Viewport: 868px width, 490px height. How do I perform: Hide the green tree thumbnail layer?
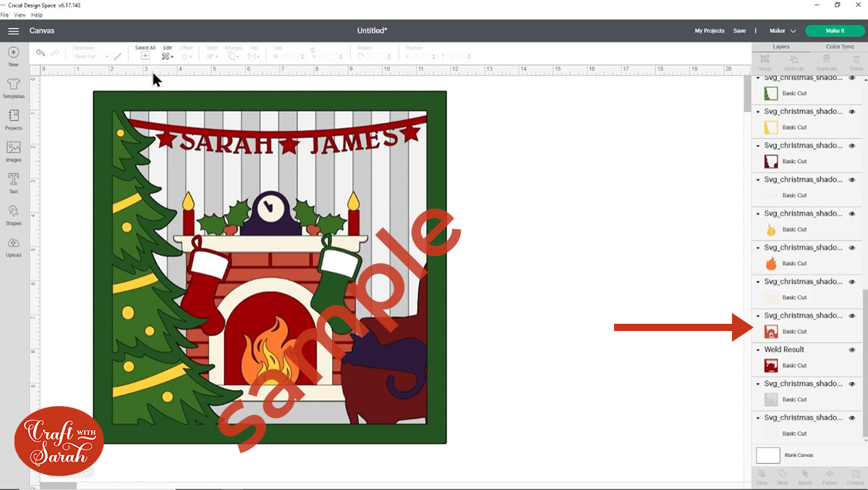tap(852, 78)
